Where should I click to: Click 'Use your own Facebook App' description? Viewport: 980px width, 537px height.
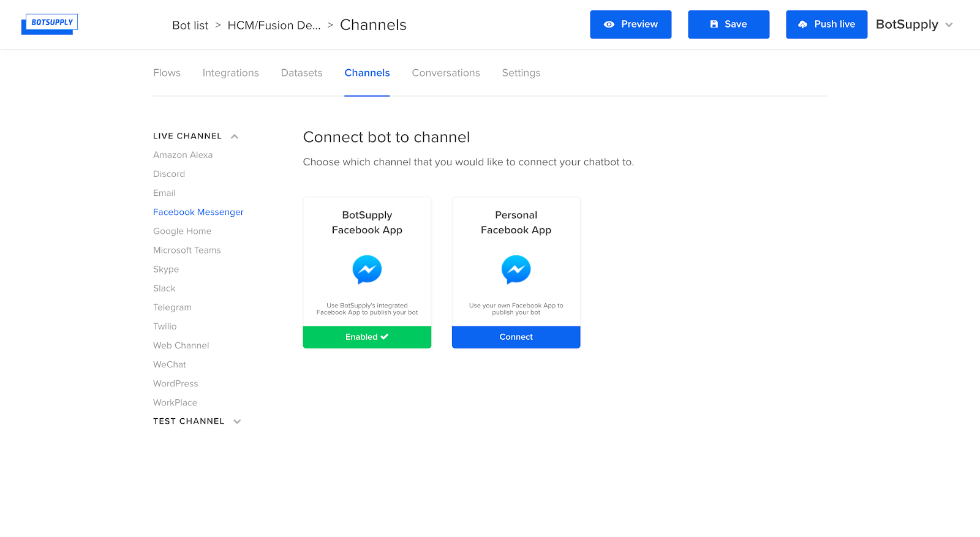tap(516, 309)
